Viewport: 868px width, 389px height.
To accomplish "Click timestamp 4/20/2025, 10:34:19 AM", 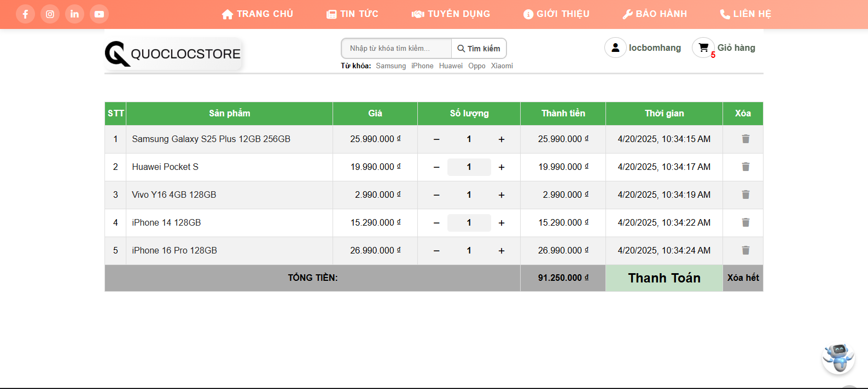I will click(664, 195).
